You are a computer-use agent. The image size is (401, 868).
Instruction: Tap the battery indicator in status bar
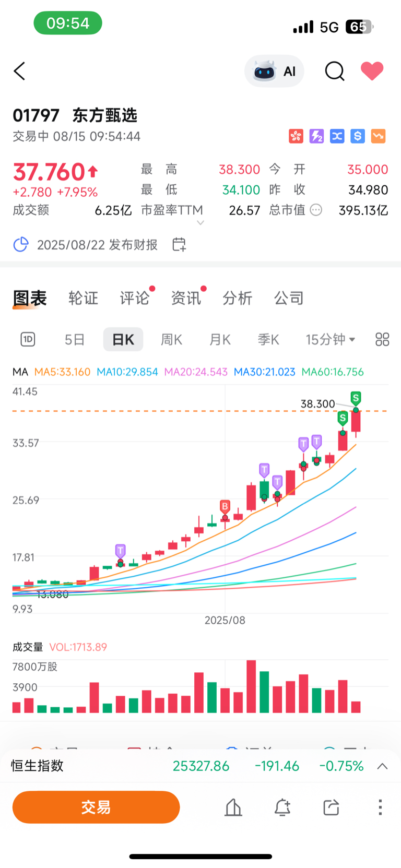click(359, 27)
